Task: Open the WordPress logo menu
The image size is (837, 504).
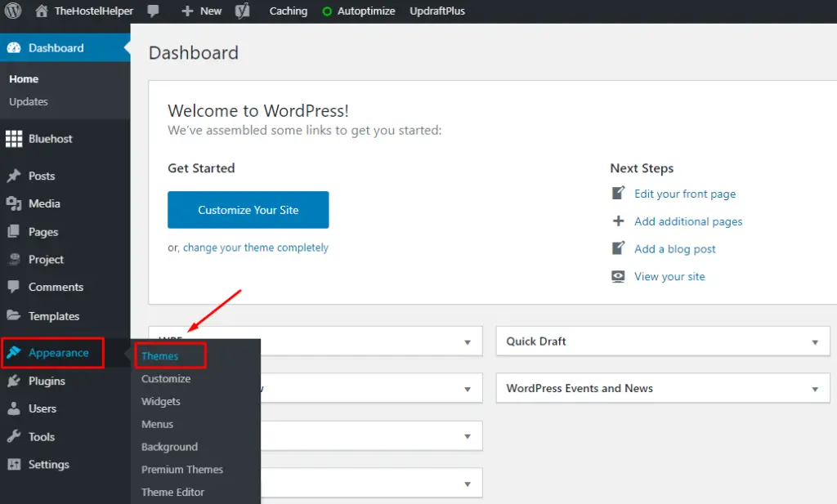Action: tap(13, 11)
